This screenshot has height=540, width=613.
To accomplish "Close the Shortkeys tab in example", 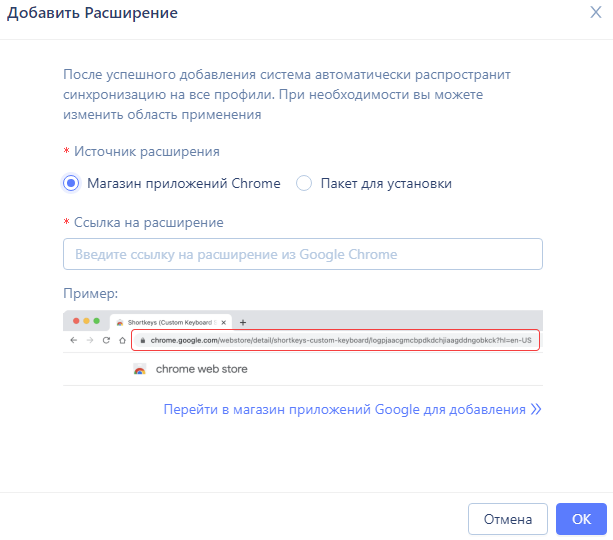I will coord(224,323).
